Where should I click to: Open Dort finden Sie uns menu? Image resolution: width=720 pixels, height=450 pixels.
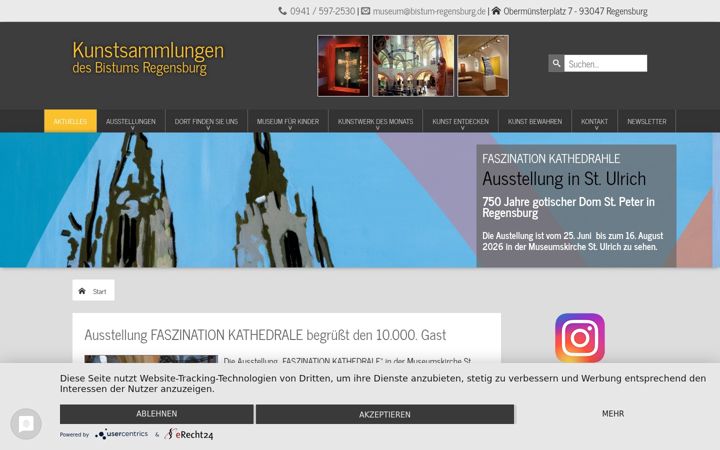click(x=206, y=121)
